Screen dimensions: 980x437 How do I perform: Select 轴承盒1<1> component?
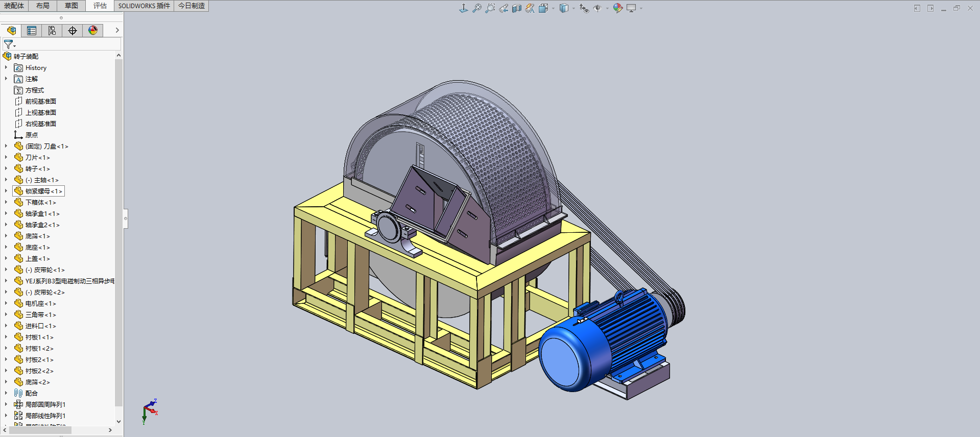click(42, 213)
